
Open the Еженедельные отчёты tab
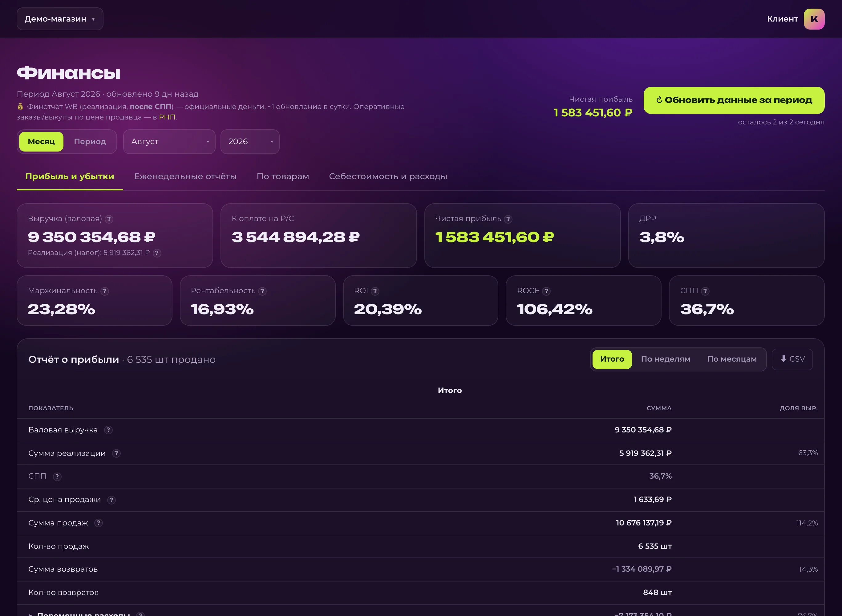pos(185,176)
